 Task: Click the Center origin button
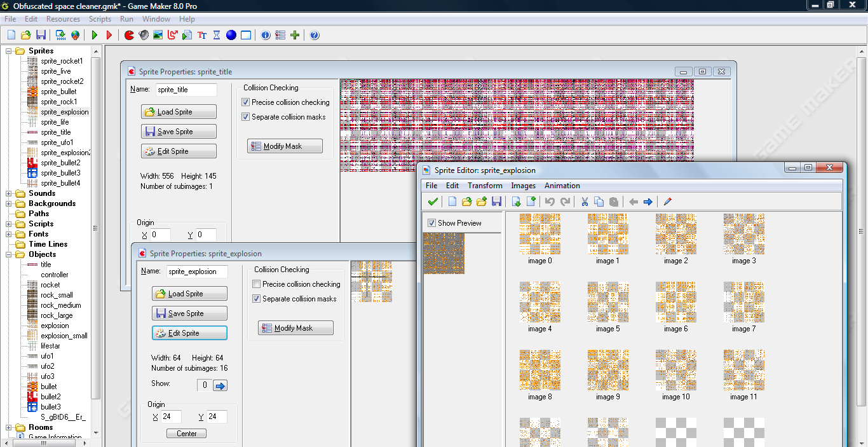click(186, 434)
